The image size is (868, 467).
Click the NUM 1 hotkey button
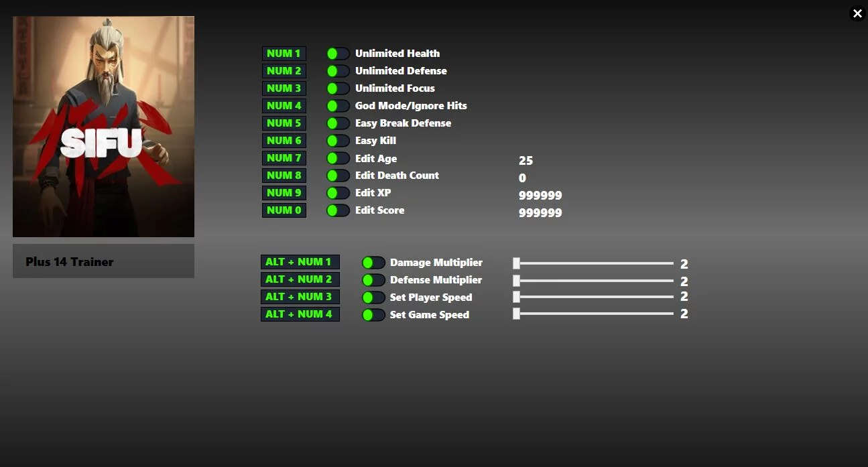click(284, 54)
